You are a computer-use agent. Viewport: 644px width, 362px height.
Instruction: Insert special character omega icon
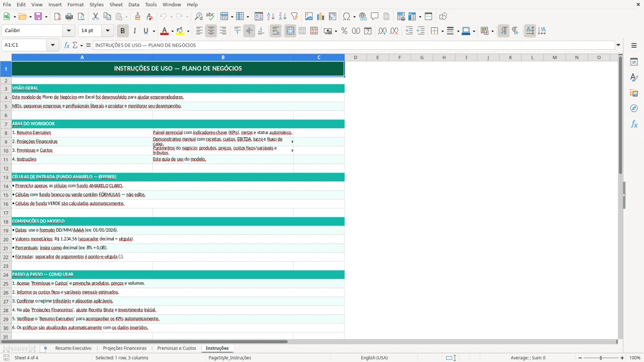(346, 17)
